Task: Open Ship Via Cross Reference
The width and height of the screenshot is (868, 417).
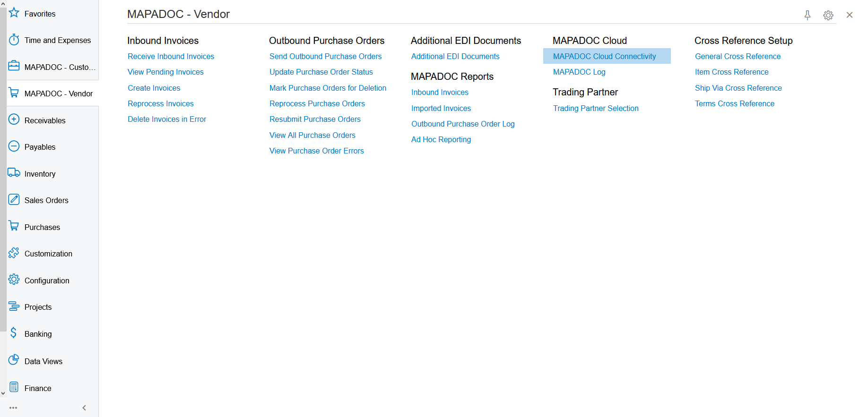Action: coord(738,88)
